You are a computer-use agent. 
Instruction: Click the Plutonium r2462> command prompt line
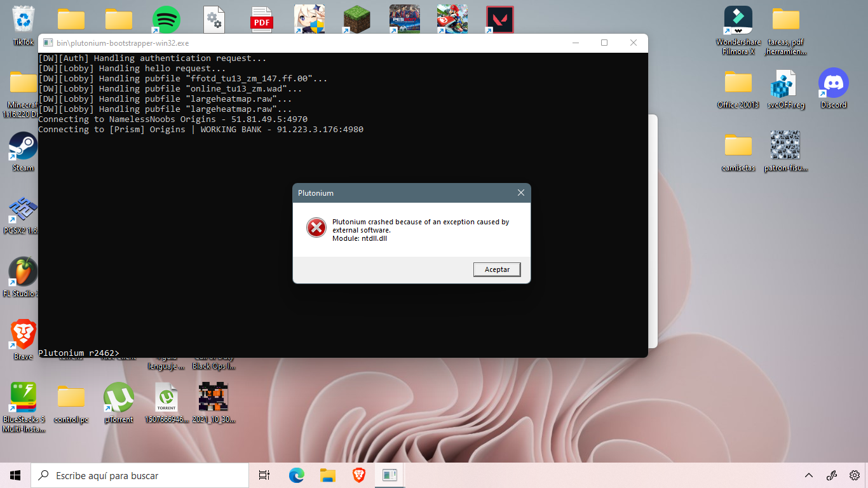(x=79, y=353)
